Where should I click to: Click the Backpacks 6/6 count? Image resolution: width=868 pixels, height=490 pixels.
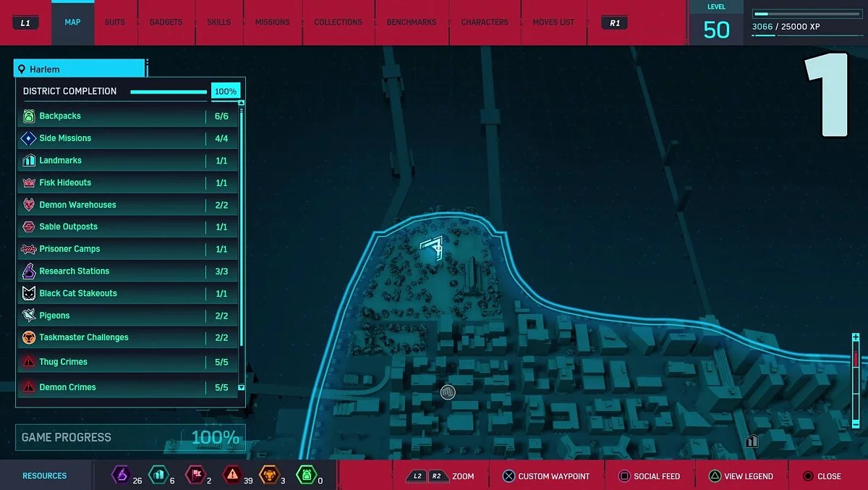tap(221, 116)
